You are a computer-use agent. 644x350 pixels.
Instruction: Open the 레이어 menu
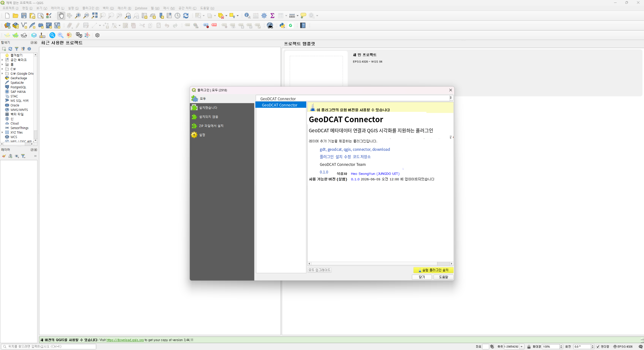pos(58,8)
